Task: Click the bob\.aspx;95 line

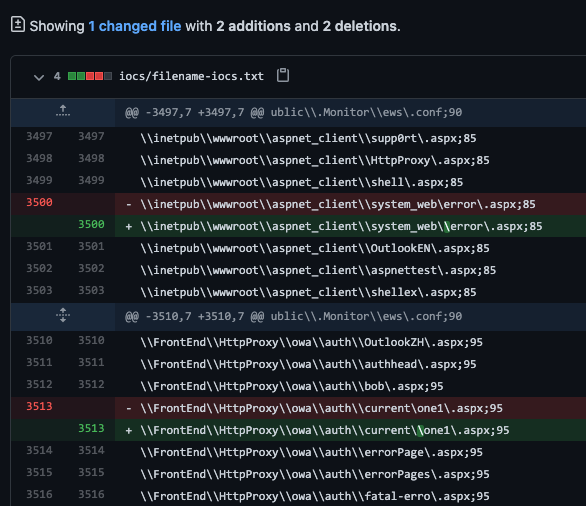Action: point(292,386)
